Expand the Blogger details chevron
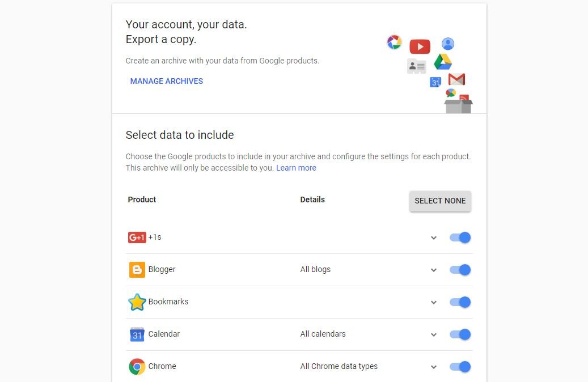 434,270
